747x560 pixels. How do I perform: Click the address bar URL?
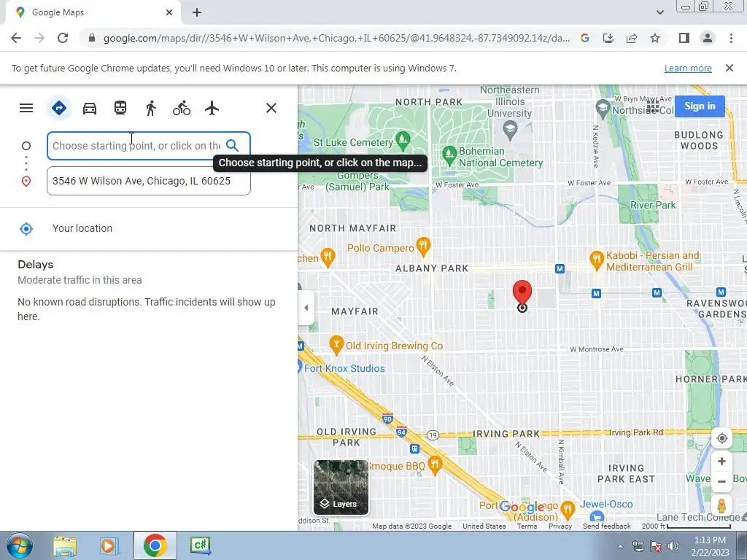tap(336, 38)
